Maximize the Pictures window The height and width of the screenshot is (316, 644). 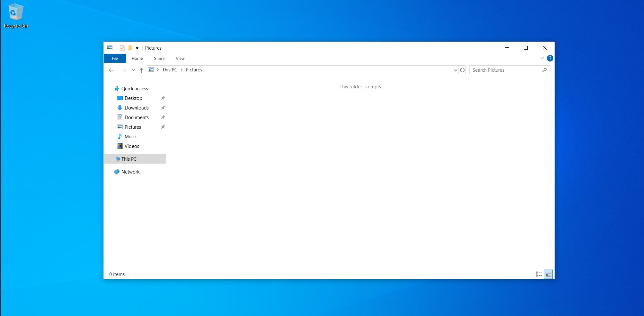point(526,48)
